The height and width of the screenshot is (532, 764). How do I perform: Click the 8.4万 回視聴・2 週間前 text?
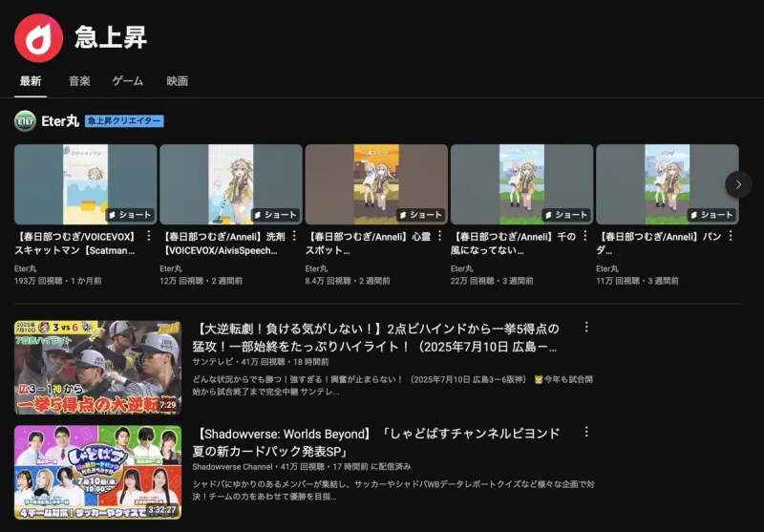[348, 281]
